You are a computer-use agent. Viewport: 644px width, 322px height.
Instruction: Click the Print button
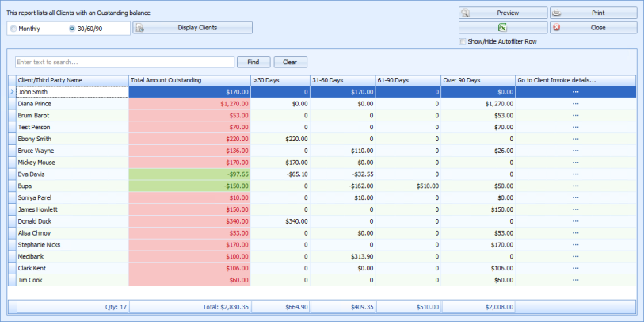pyautogui.click(x=593, y=13)
